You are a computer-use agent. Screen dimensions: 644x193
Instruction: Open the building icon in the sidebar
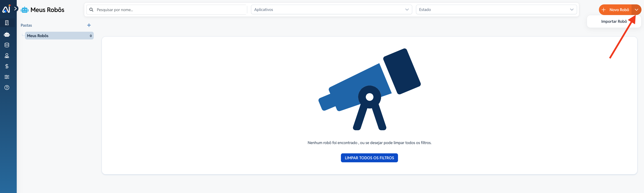7,23
